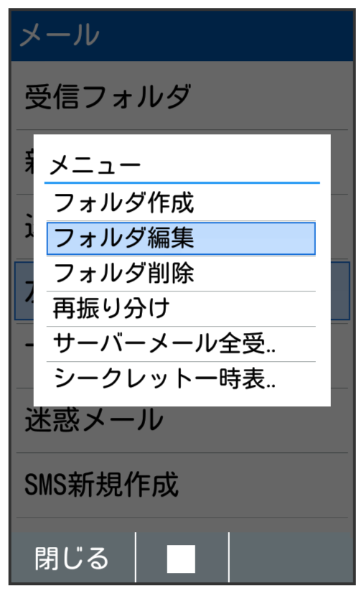Click the メニュー popup heading
The width and height of the screenshot is (364, 593).
pos(95,166)
